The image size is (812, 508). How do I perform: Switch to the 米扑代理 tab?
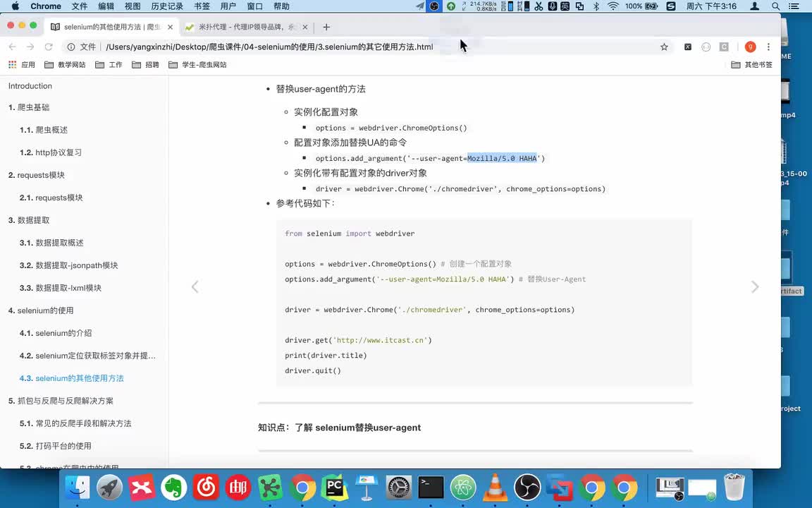pos(247,27)
